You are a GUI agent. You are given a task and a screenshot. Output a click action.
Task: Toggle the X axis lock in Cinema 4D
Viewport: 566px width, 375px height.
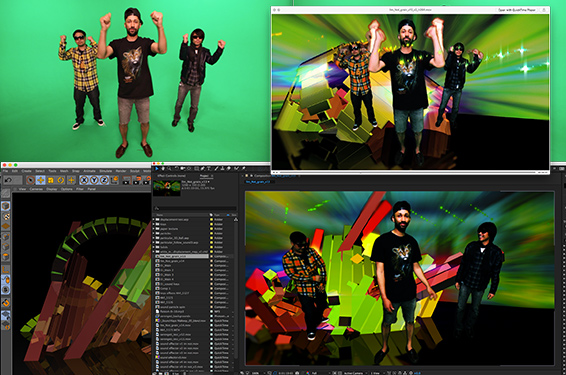click(84, 179)
